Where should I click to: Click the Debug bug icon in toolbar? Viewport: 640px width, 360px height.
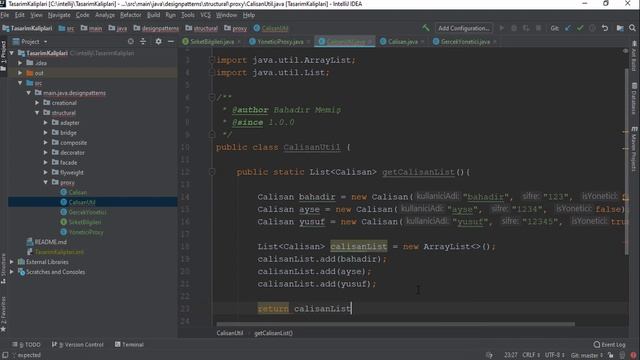[x=514, y=28]
